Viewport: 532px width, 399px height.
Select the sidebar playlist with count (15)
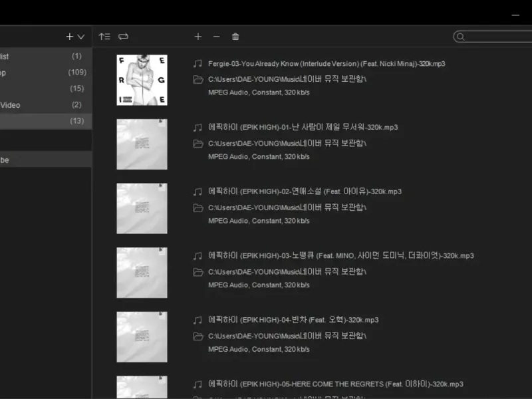(x=46, y=88)
